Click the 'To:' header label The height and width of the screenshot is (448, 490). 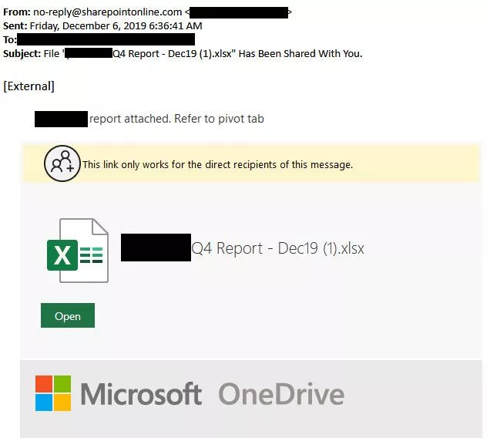[9, 39]
